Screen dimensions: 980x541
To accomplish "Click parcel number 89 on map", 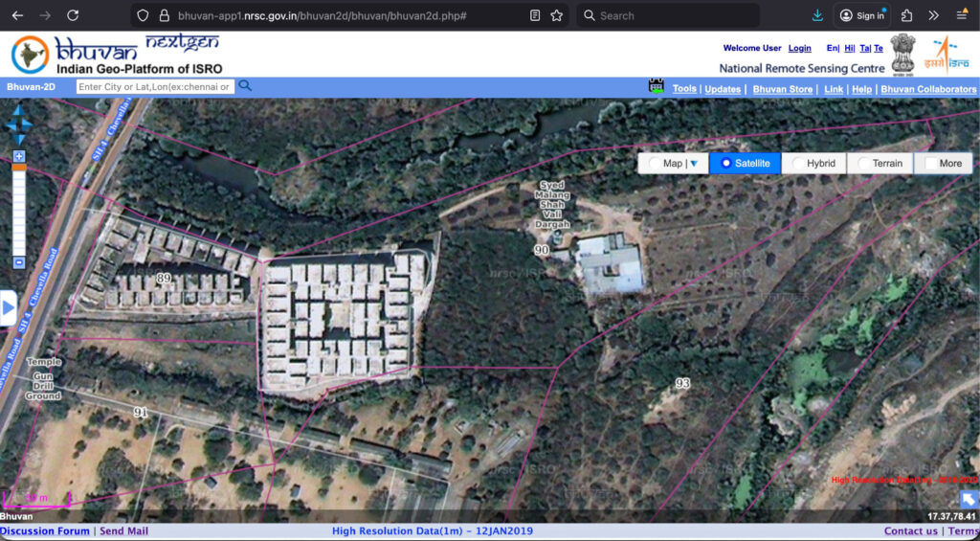I will click(x=164, y=279).
